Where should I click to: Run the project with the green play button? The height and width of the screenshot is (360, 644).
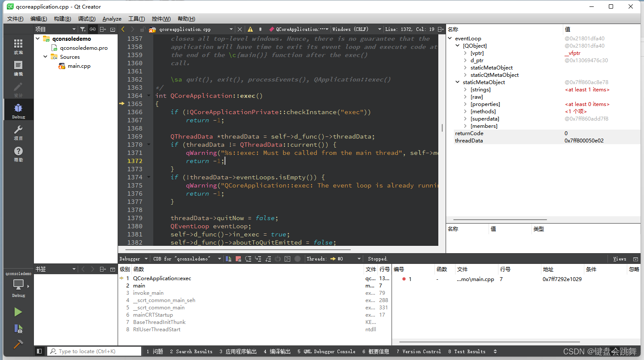point(18,312)
